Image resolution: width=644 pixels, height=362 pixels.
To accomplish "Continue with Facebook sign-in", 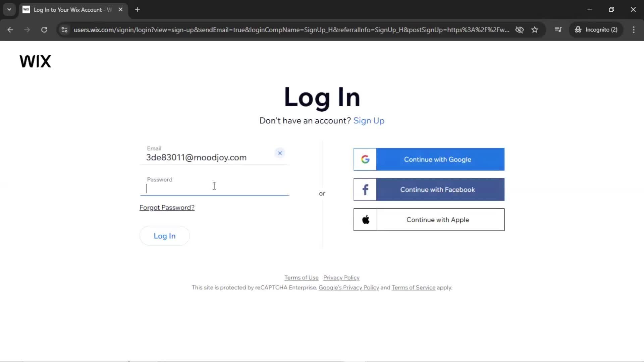I will 429,189.
